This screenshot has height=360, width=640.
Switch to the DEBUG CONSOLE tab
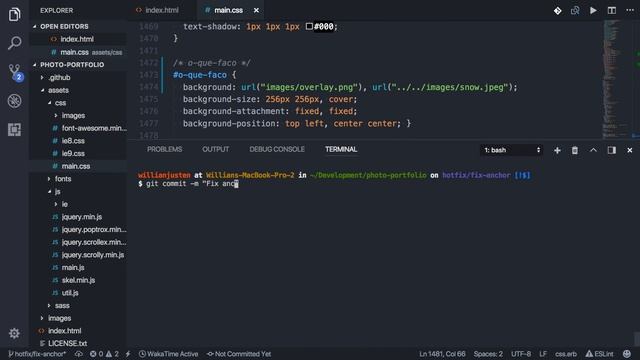coord(277,149)
